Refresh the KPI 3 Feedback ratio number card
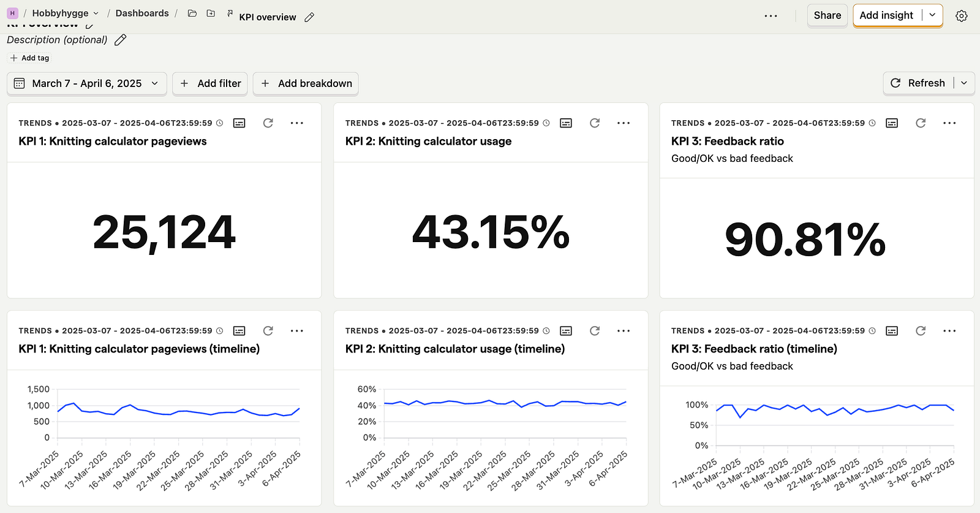 (x=921, y=123)
